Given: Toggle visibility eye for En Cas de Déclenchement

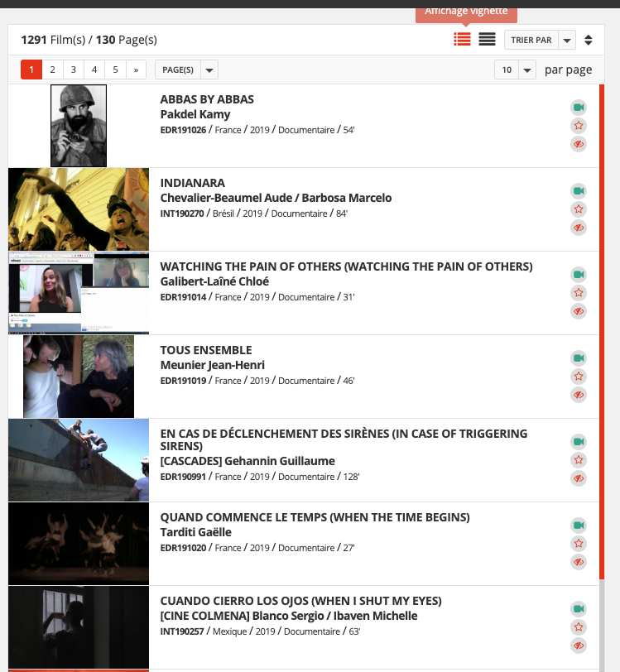Looking at the screenshot, I should (579, 478).
